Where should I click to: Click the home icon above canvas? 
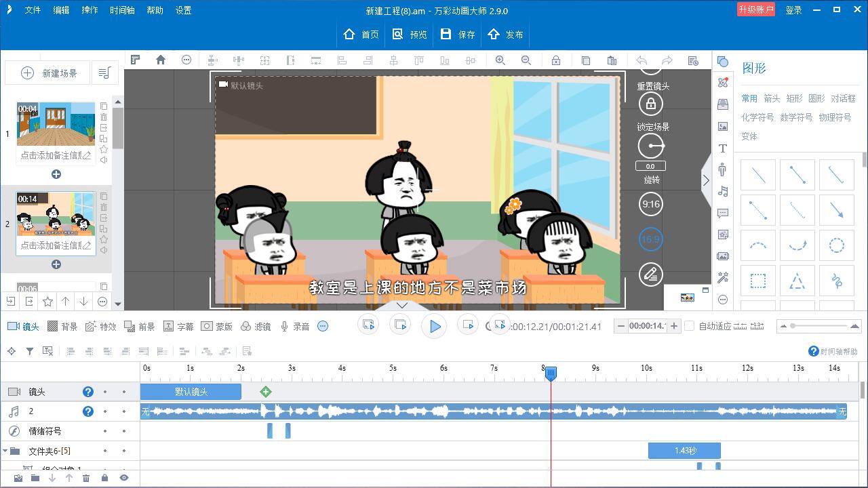[161, 60]
